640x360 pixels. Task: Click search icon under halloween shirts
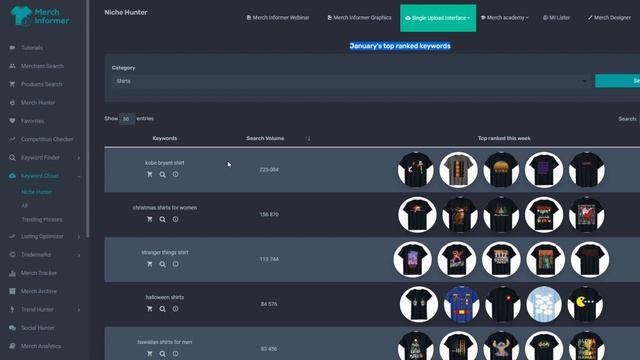[162, 309]
